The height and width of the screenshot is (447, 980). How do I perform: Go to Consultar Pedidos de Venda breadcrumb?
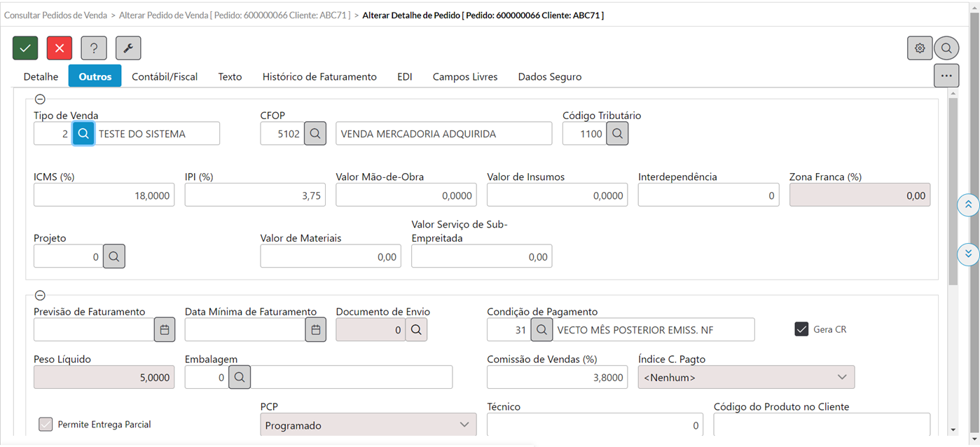coord(56,15)
